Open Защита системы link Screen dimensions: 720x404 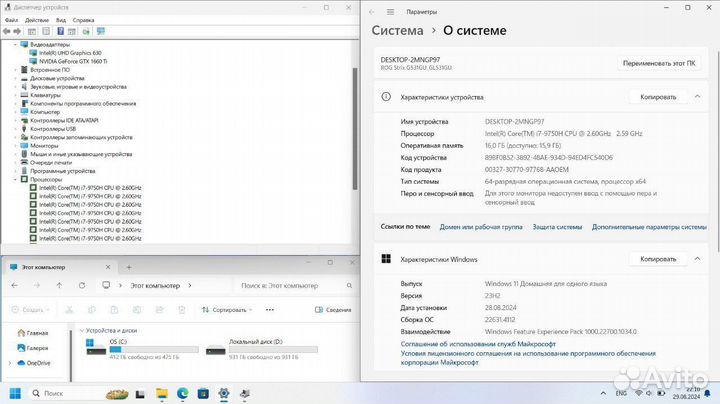pos(557,227)
